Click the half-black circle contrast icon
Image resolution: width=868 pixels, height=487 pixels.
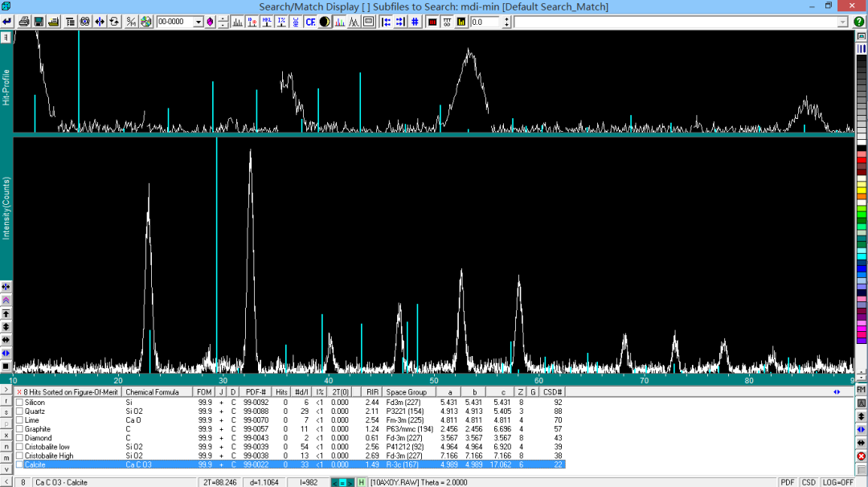[324, 22]
